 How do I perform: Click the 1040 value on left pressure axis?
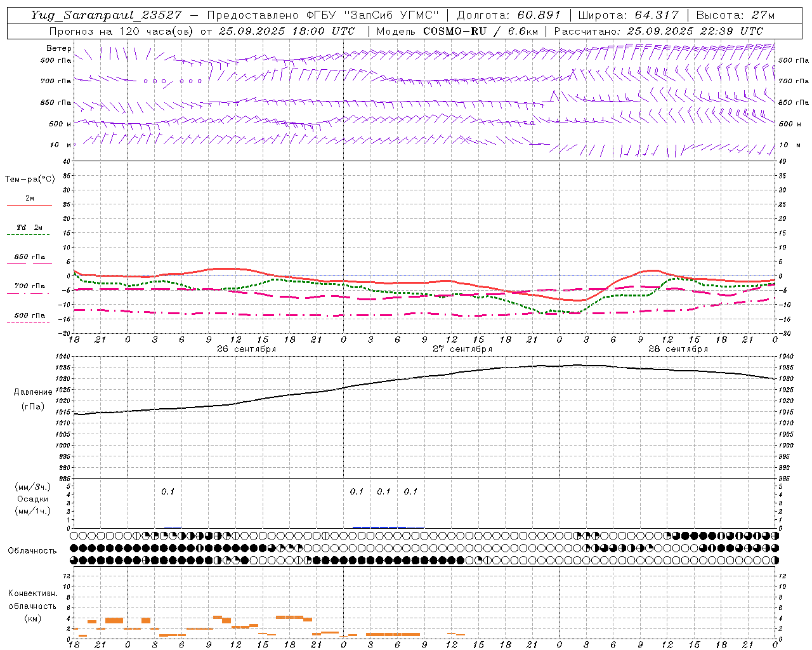pos(64,357)
